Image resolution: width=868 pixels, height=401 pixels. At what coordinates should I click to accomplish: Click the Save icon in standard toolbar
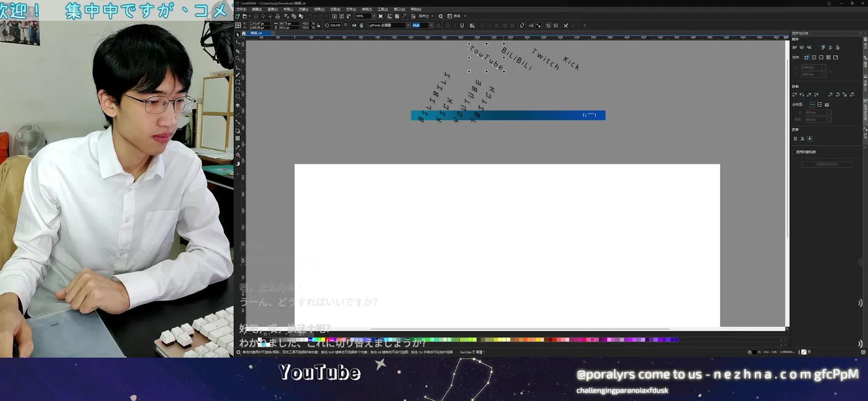click(x=256, y=16)
